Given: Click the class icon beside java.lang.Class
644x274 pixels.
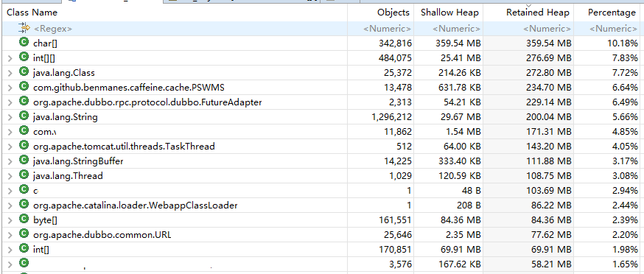Looking at the screenshot, I should [24, 72].
